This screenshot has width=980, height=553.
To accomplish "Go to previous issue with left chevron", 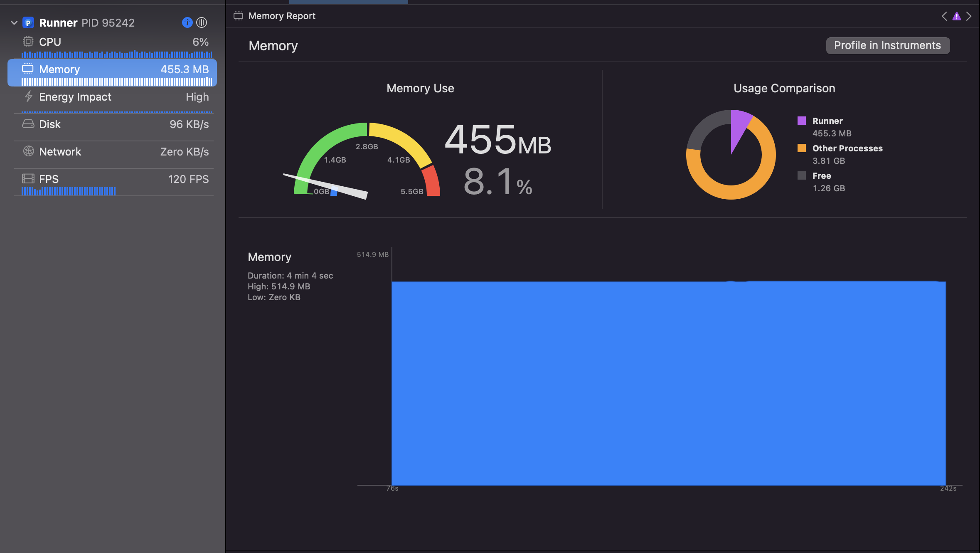I will tap(944, 16).
